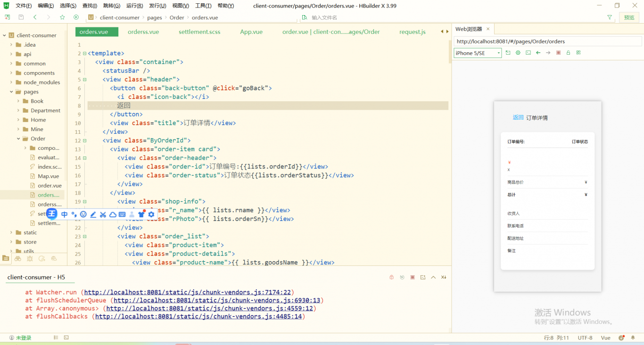Select order.vue in the file tree
Viewport: 644px width, 345px height.
50,186
